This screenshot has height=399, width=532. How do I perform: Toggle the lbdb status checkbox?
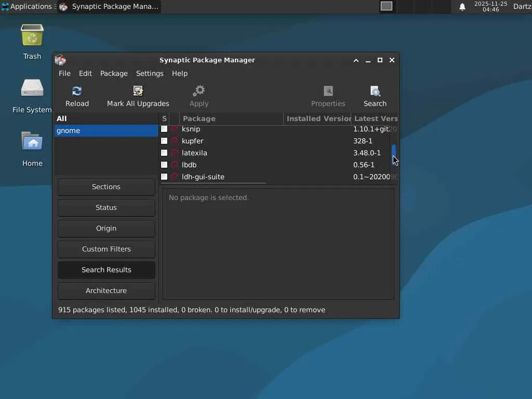tap(164, 165)
